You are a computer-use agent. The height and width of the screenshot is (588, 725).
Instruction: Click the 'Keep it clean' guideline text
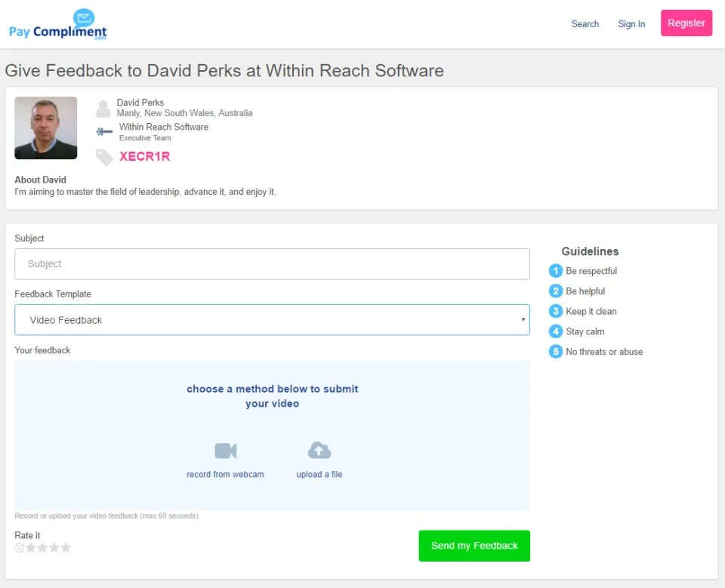click(591, 312)
